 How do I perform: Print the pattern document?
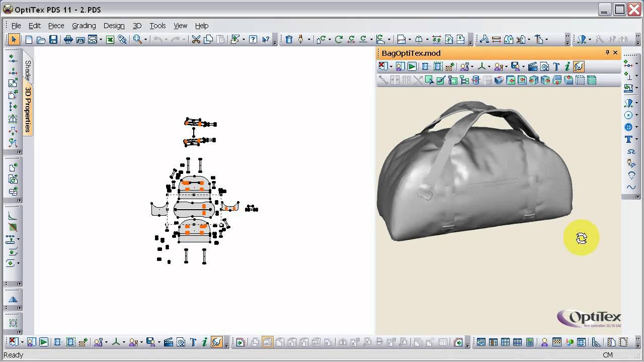(x=68, y=39)
